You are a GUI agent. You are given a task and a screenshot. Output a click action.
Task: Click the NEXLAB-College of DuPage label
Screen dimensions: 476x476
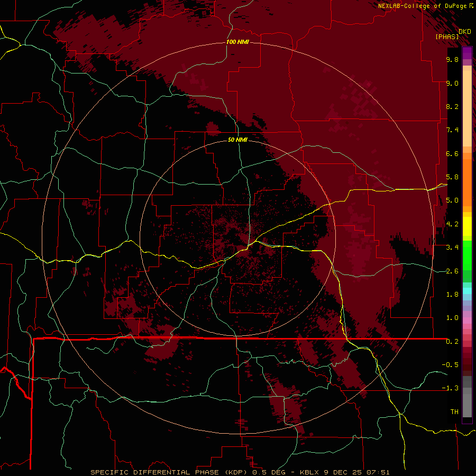(x=423, y=6)
